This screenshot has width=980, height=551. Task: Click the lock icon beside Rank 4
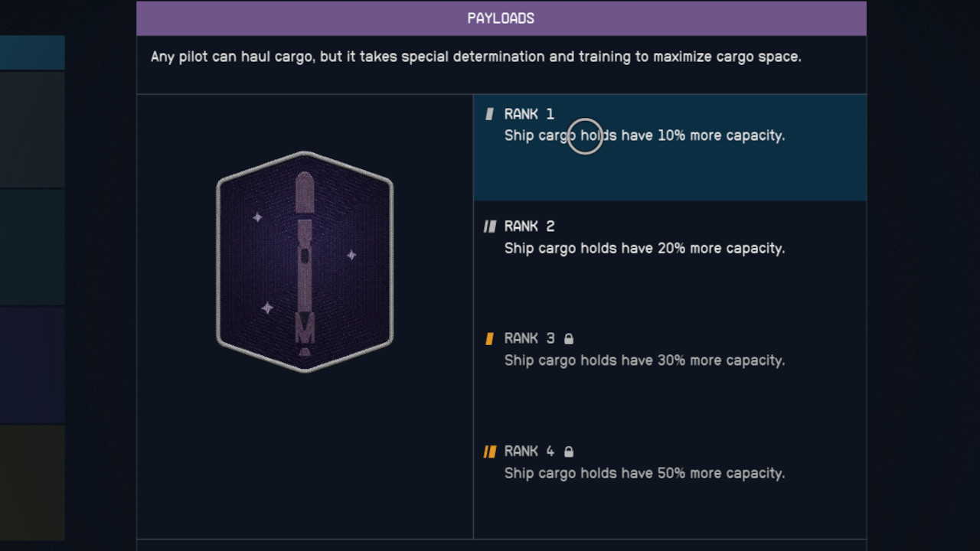pos(569,452)
